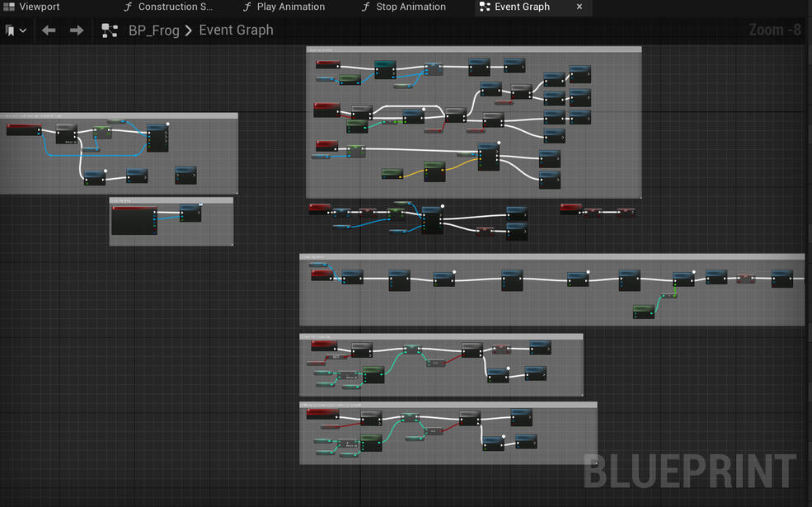Close the Event Graph tab with its X
This screenshot has height=507, width=812.
[x=580, y=7]
